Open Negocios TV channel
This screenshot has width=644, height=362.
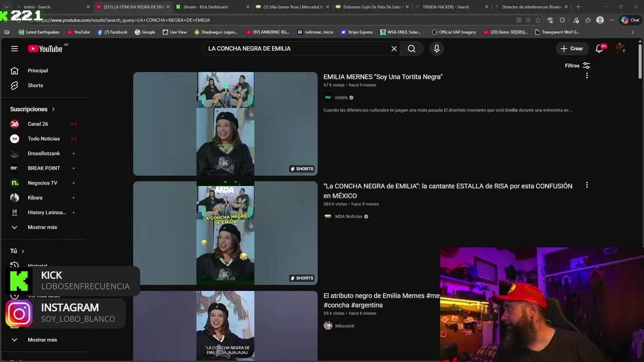[43, 183]
